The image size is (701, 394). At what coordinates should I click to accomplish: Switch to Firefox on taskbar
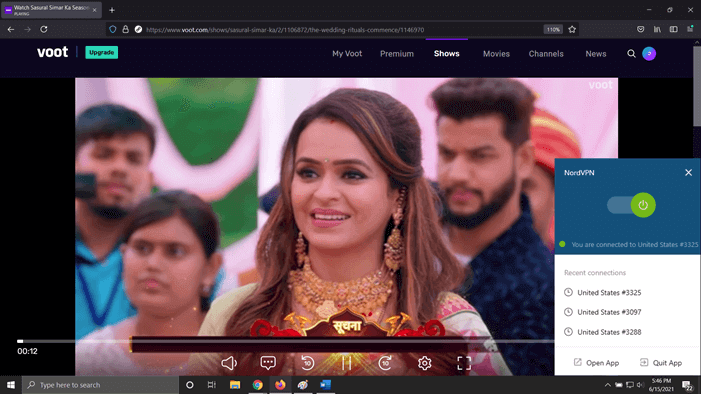280,385
